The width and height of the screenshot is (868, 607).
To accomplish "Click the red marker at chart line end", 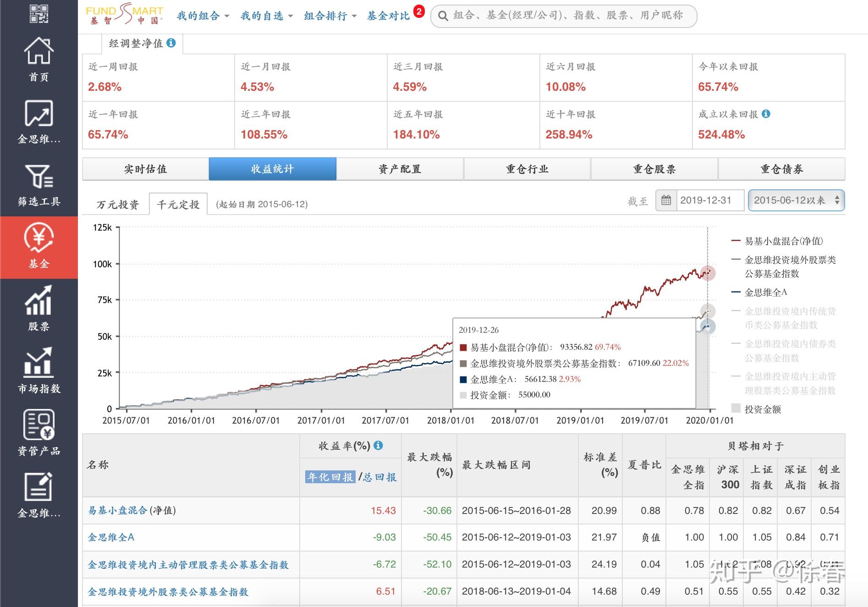I will (708, 273).
